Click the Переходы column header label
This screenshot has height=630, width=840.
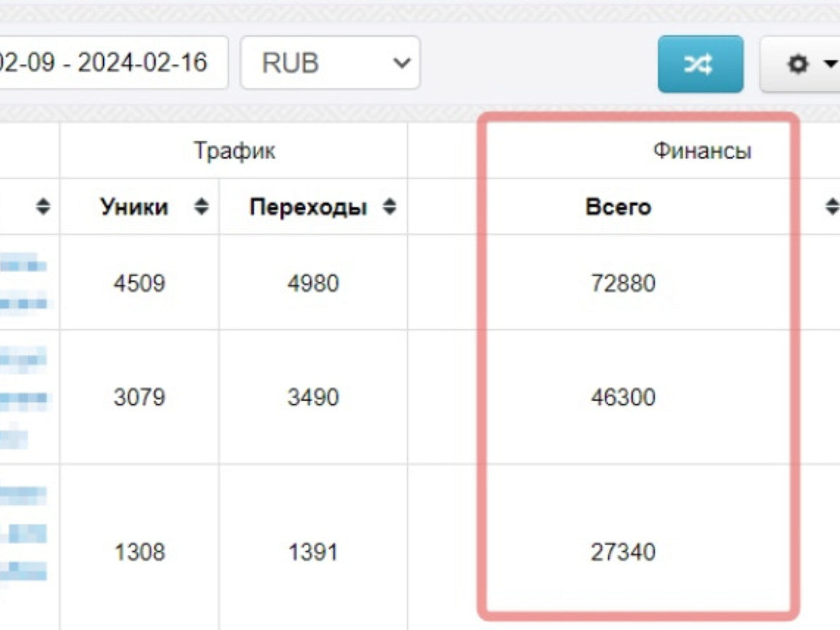point(308,207)
